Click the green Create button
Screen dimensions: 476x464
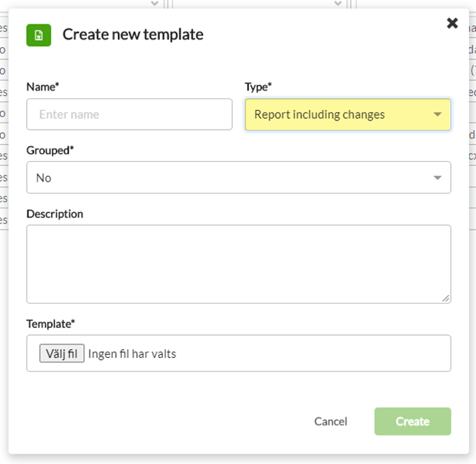(412, 422)
